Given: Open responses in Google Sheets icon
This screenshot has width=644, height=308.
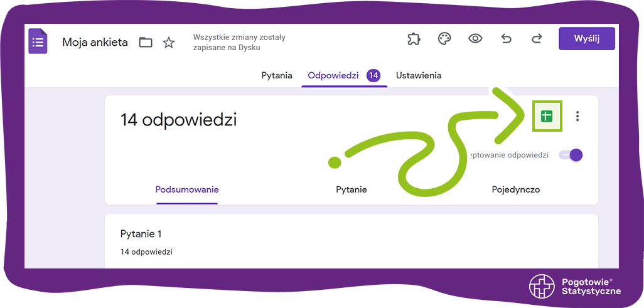Looking at the screenshot, I should click(547, 116).
